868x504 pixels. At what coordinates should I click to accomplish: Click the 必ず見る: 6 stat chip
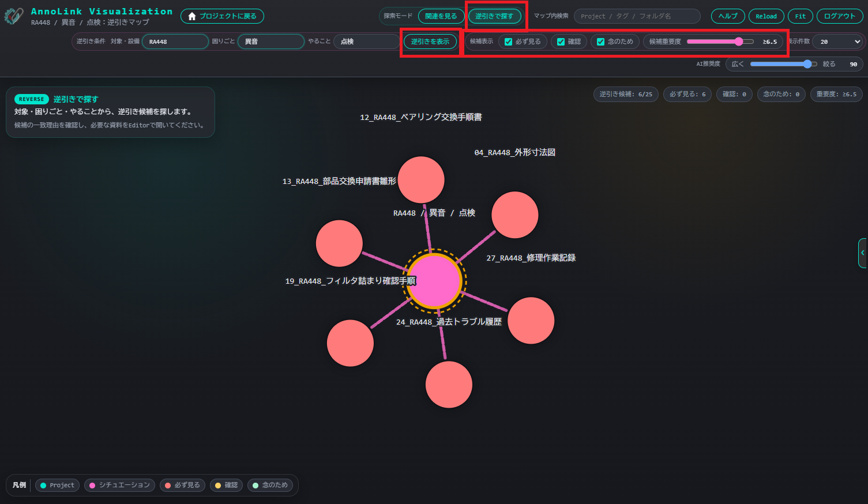(x=687, y=94)
